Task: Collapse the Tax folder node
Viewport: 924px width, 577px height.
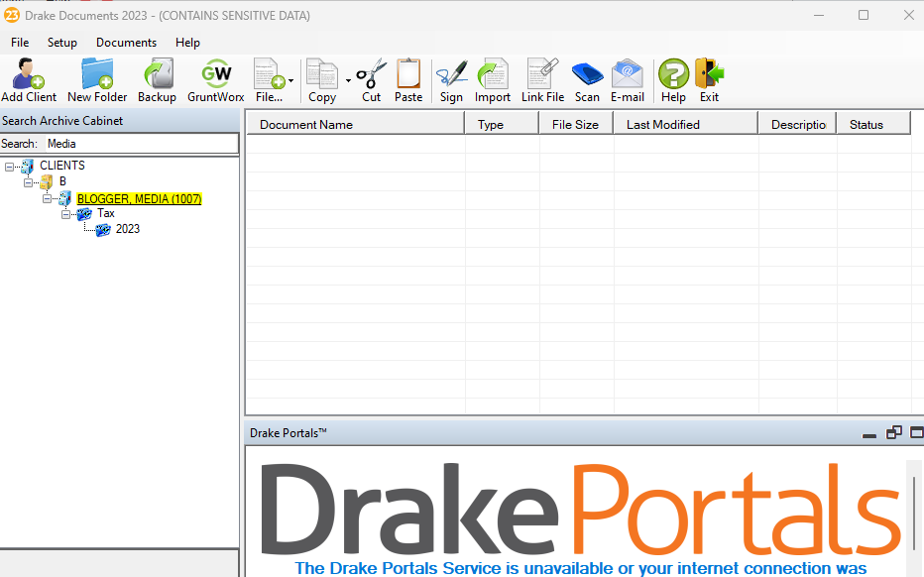Action: point(66,214)
